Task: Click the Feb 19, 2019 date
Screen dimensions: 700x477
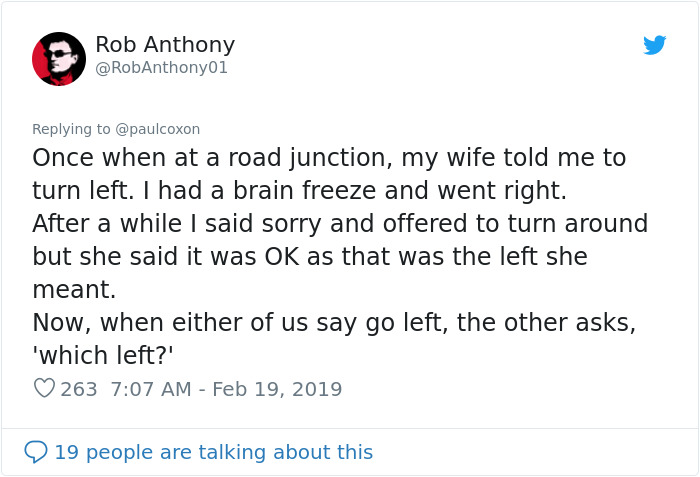Action: (277, 389)
